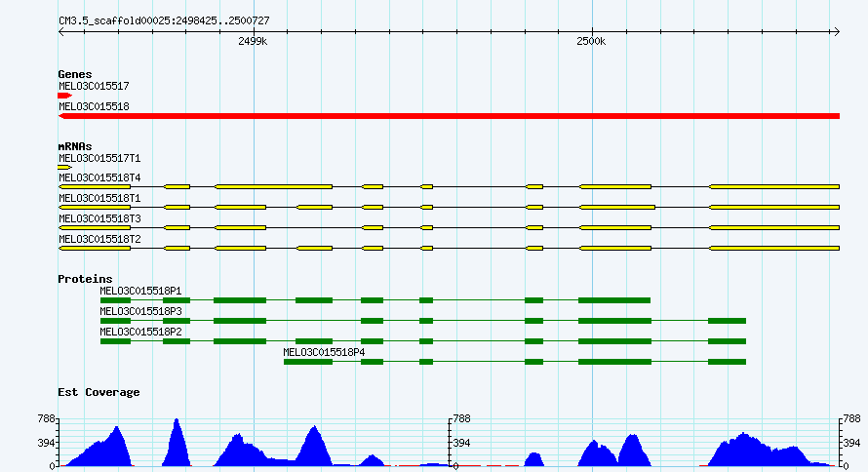
Task: Click the left arrowhead of the ruler
Action: tap(61, 32)
